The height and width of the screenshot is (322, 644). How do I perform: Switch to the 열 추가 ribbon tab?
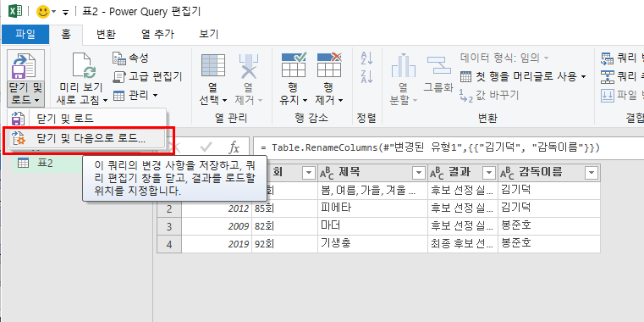pyautogui.click(x=157, y=34)
